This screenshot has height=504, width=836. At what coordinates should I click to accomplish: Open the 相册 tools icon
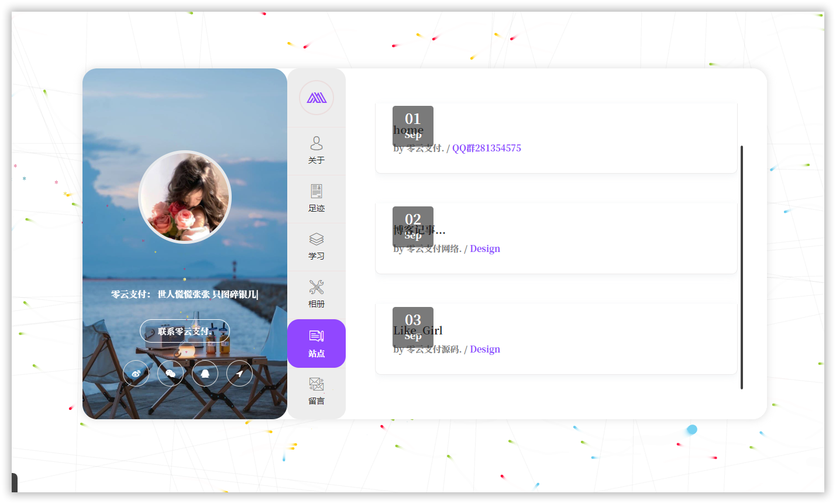(316, 287)
